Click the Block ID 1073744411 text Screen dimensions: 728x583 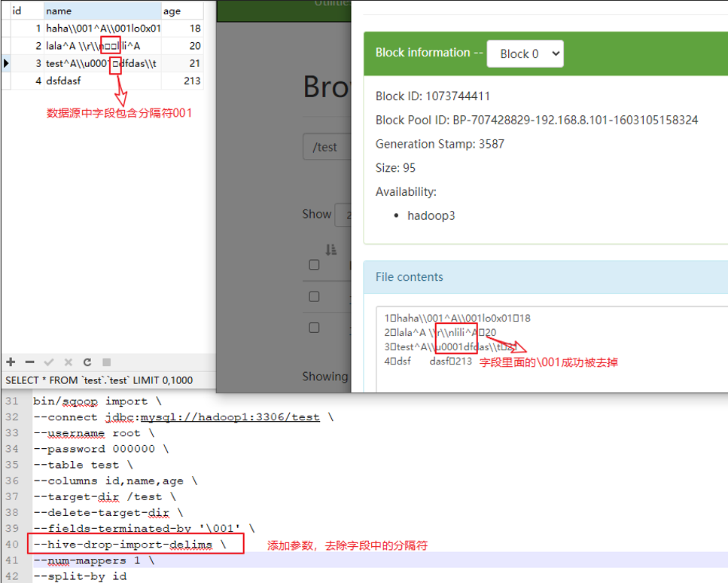pyautogui.click(x=433, y=96)
